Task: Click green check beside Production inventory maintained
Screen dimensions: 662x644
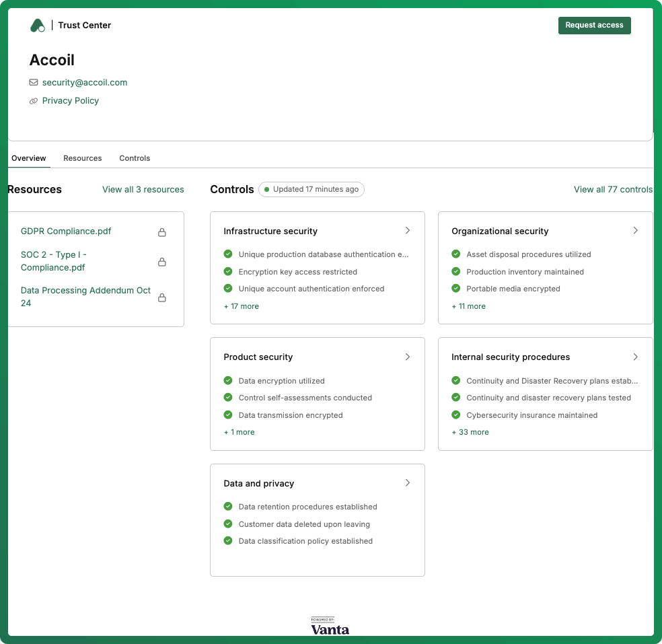Action: coord(456,271)
